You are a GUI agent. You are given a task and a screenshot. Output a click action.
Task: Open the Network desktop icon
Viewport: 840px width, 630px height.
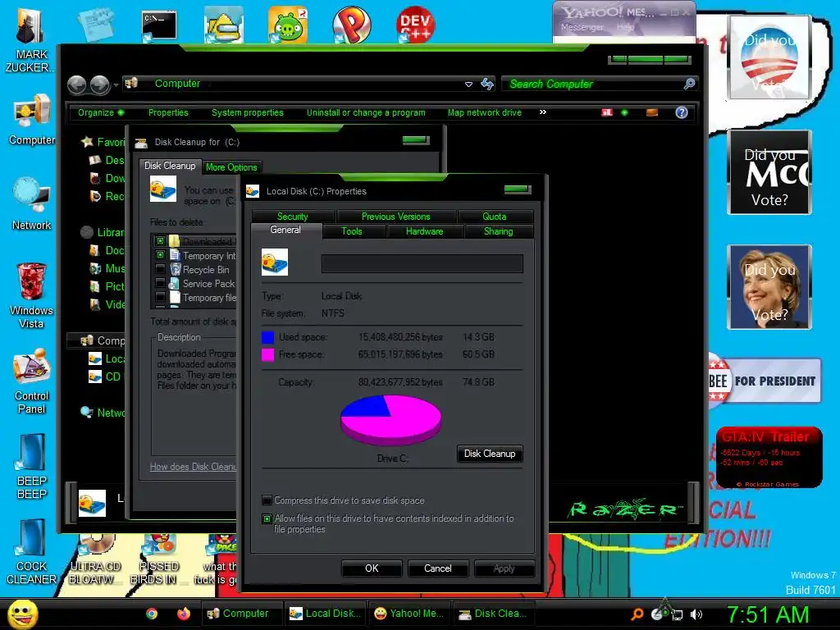[x=32, y=203]
